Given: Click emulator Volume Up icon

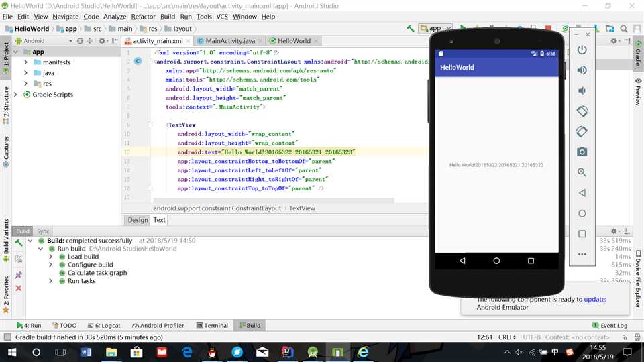Looking at the screenshot, I should pyautogui.click(x=582, y=70).
